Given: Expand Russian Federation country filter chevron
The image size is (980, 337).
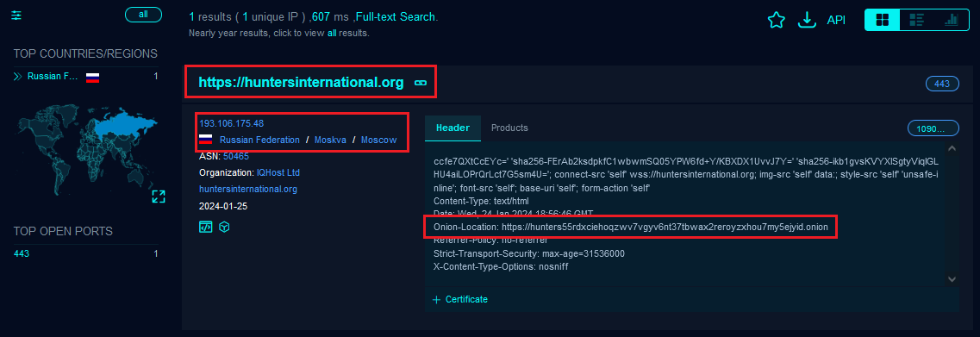Looking at the screenshot, I should click(17, 77).
